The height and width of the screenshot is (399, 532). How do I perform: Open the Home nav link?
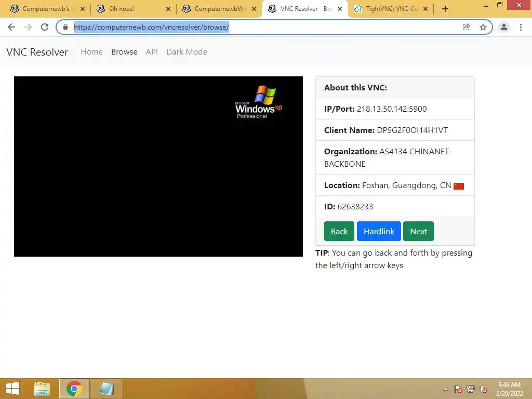point(91,52)
